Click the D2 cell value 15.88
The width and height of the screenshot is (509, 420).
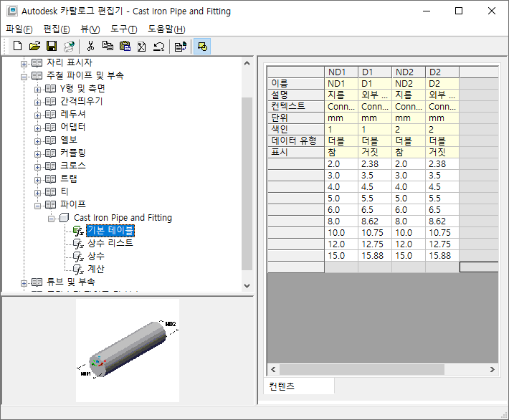click(442, 256)
